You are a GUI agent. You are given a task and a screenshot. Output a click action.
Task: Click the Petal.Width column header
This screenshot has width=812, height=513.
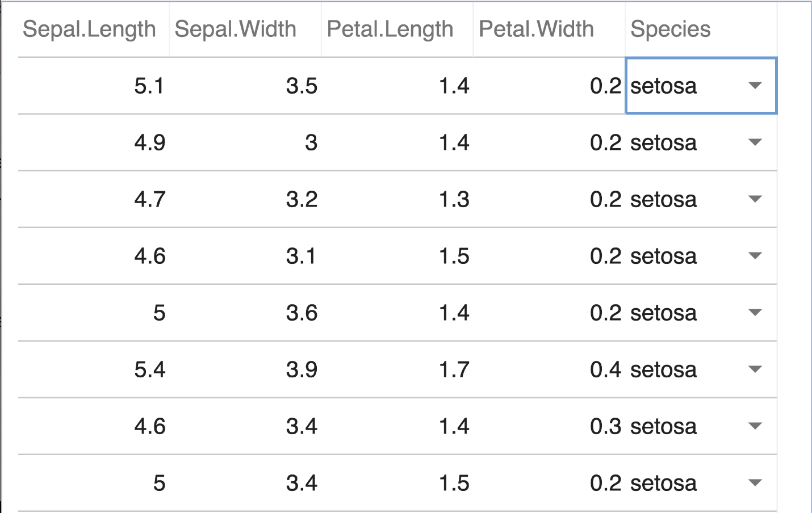tap(536, 29)
